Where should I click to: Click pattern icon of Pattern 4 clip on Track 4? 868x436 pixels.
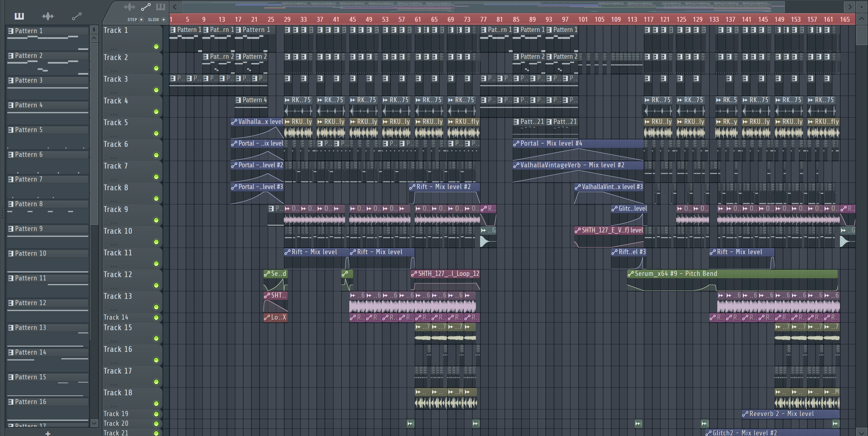coord(239,100)
